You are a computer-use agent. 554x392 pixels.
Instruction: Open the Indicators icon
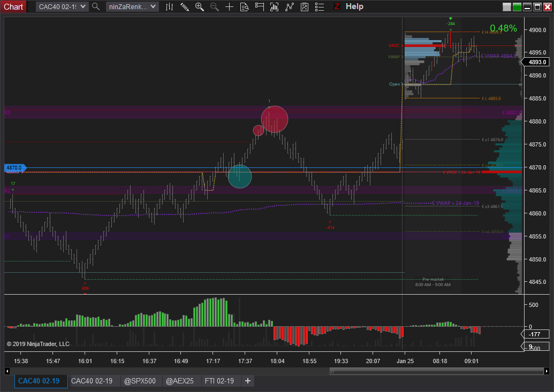click(x=290, y=7)
